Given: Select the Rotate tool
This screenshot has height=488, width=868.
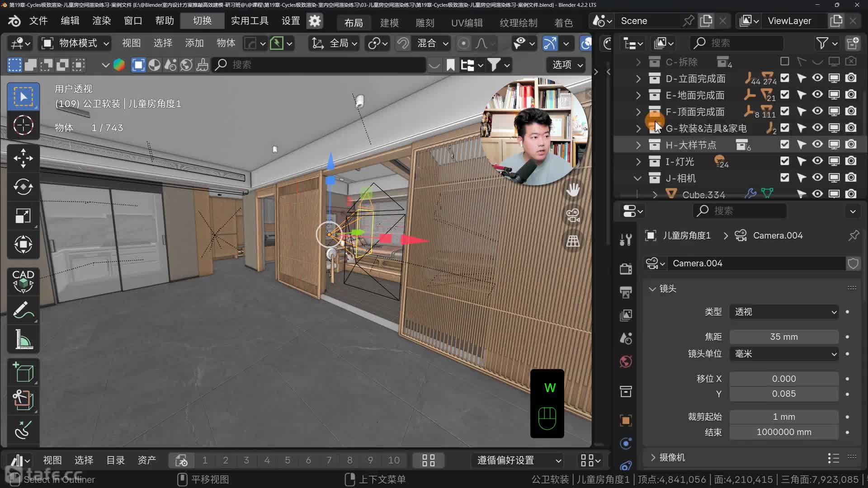Looking at the screenshot, I should 23,187.
